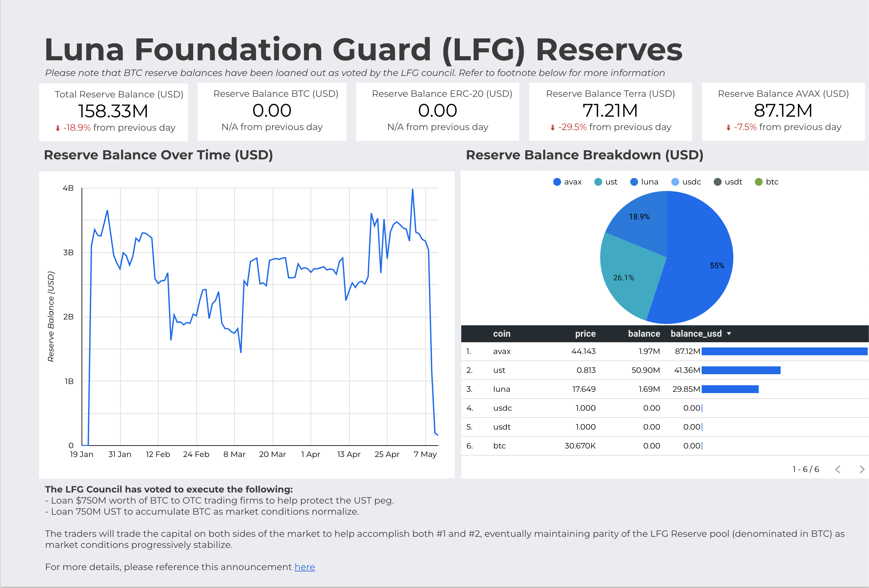
Task: Click the Reserve Balance Over Time heading
Action: 158,155
